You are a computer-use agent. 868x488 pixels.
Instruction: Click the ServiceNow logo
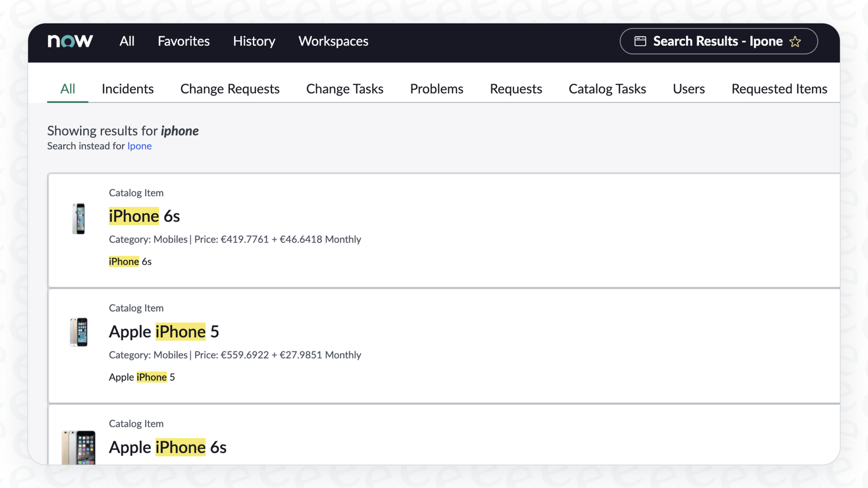70,41
